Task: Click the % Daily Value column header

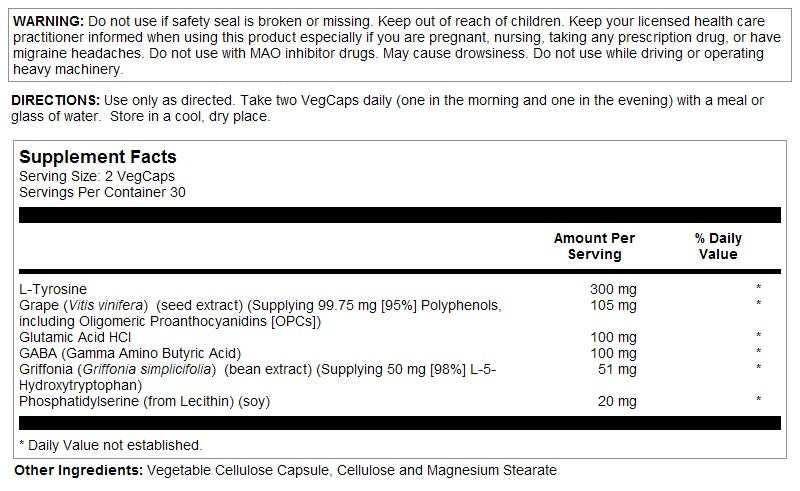Action: [718, 246]
